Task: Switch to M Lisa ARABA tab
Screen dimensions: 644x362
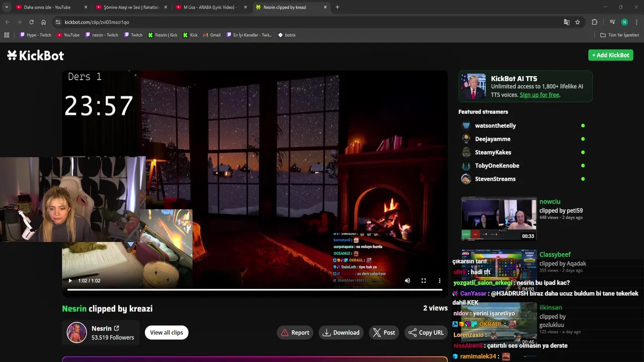Action: (x=210, y=7)
